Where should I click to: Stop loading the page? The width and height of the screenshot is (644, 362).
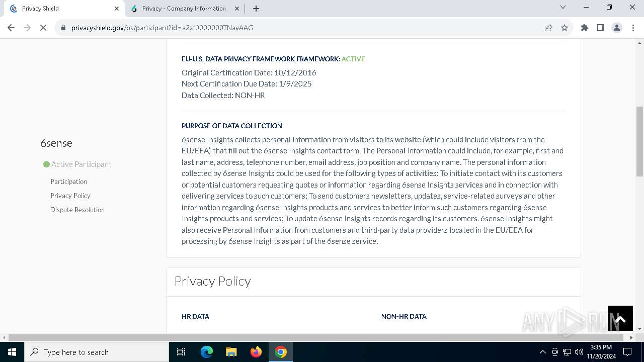[x=43, y=28]
